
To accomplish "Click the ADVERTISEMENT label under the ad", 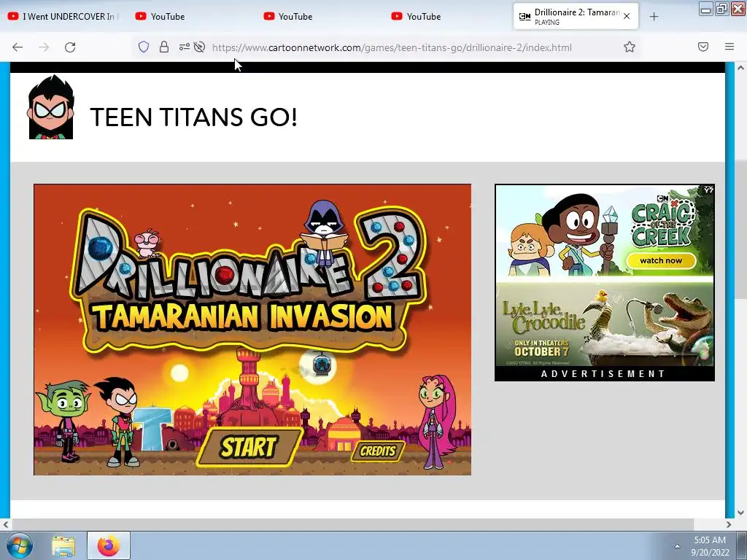I will pyautogui.click(x=603, y=374).
